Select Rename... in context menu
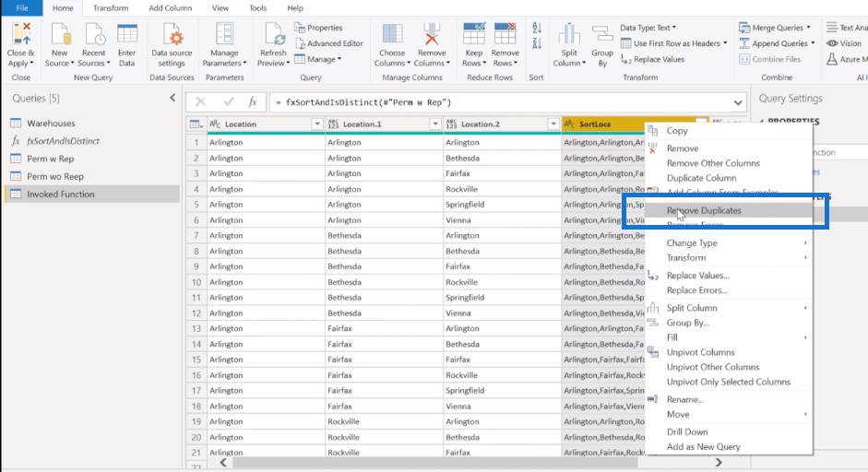This screenshot has height=472, width=868. [684, 399]
